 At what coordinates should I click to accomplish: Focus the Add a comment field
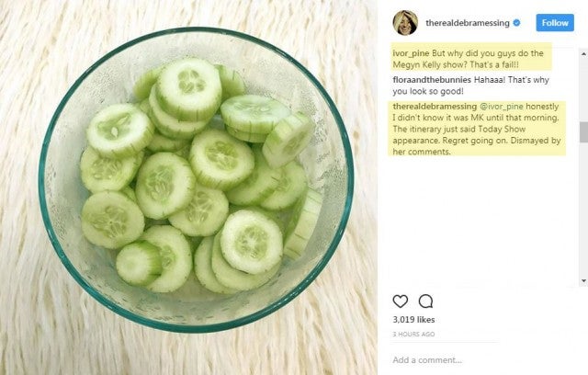pos(459,359)
